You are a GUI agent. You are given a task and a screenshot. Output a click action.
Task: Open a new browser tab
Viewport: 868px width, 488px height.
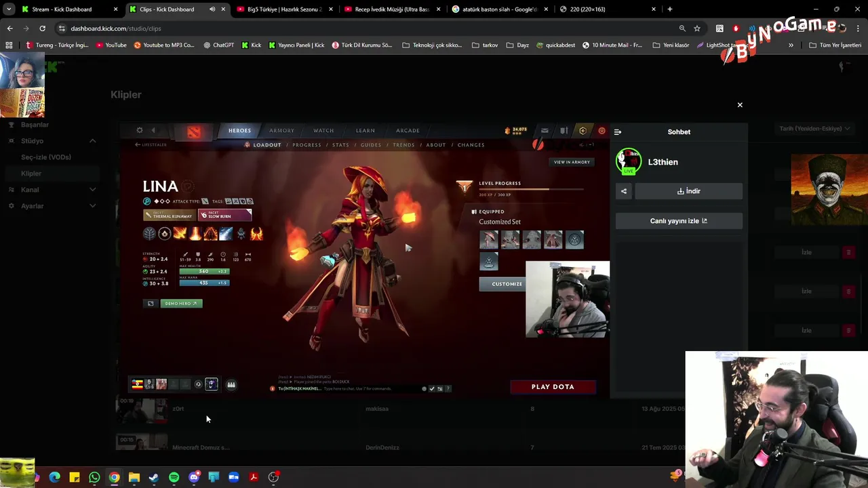click(x=669, y=9)
